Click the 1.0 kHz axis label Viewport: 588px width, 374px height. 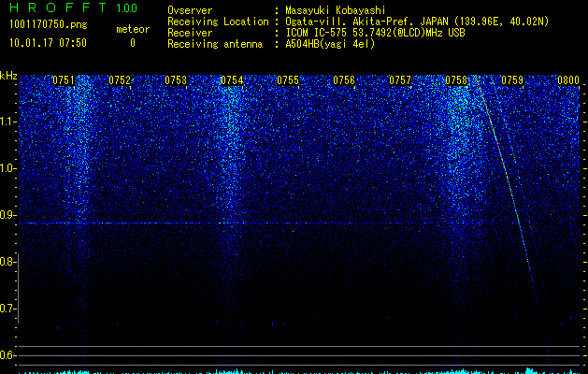coord(7,168)
